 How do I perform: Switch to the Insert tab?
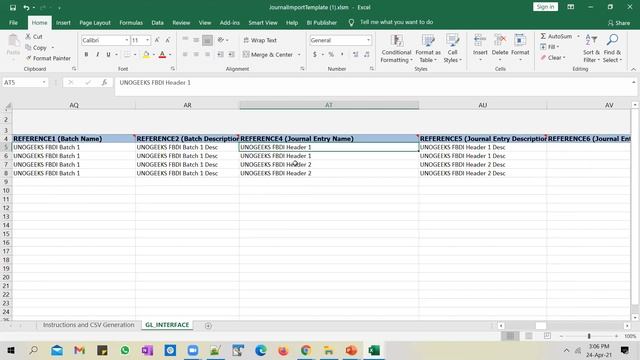click(63, 22)
